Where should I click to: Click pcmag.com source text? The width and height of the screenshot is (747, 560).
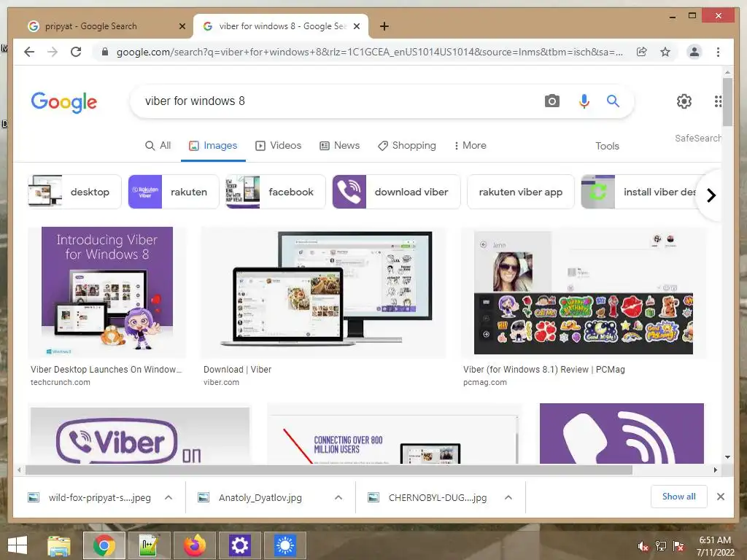(x=485, y=382)
